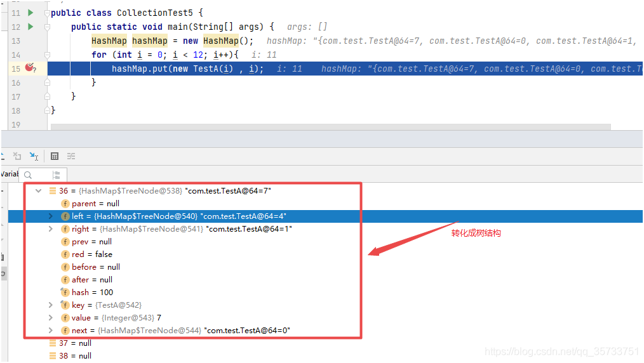Expand the right TreeNode@541 field
Image resolution: width=644 pixels, height=363 pixels.
tap(51, 229)
